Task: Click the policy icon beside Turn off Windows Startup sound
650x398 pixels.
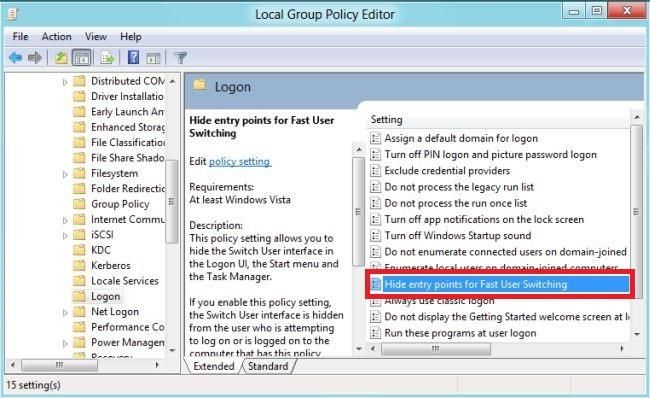Action: [375, 235]
